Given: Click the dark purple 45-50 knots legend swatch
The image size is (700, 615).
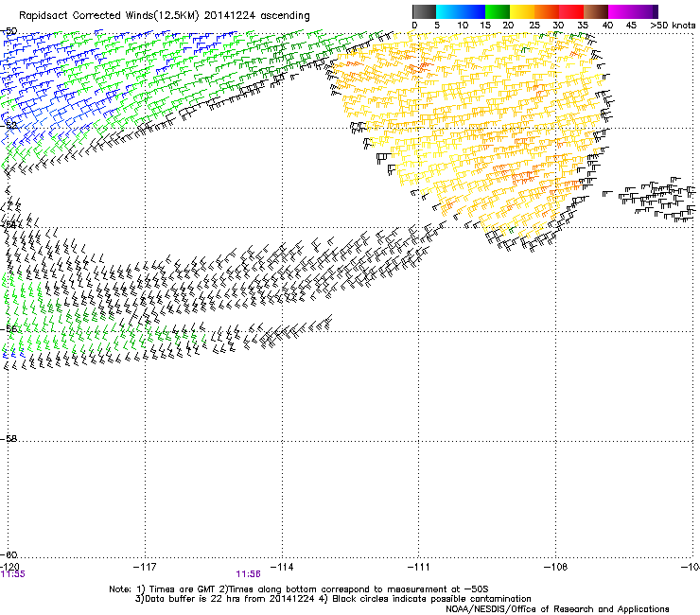Looking at the screenshot, I should tap(645, 11).
